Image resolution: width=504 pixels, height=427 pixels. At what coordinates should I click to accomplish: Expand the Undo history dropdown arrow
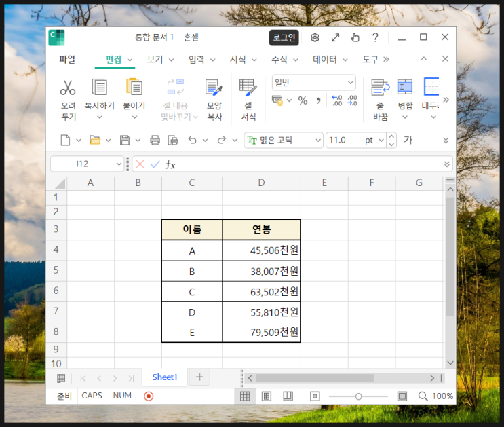206,141
